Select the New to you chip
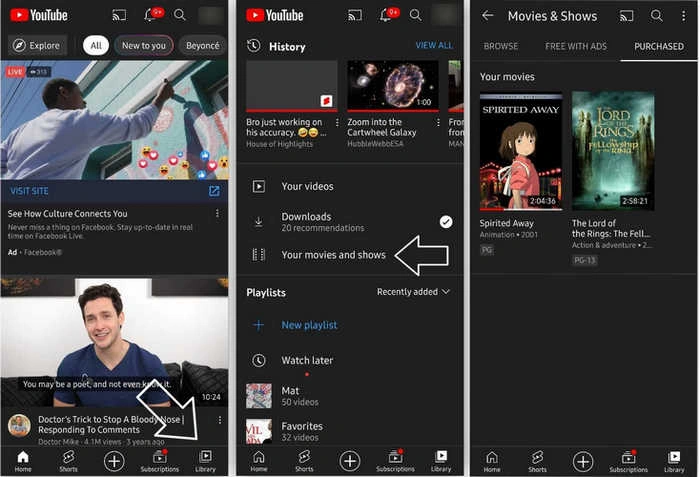 click(144, 45)
